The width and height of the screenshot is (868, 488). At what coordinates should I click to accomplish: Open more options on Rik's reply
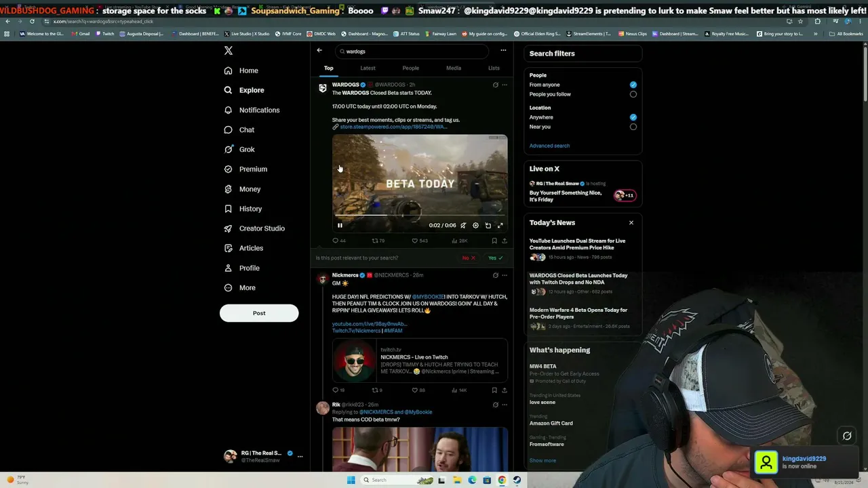(505, 405)
